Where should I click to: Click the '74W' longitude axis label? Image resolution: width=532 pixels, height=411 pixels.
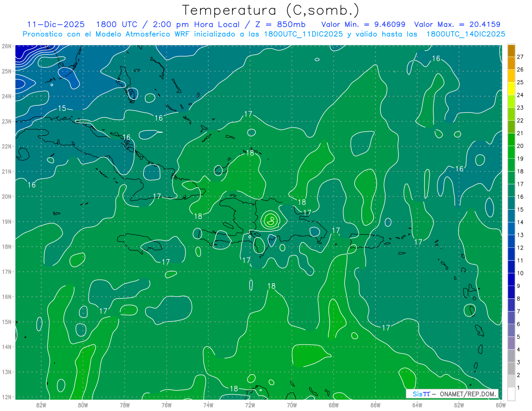coord(208,405)
